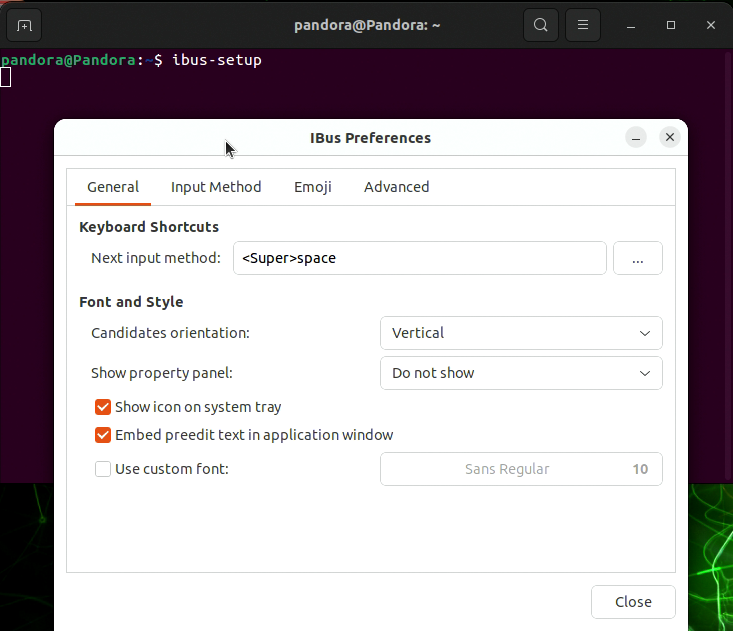Open the Input Method tab
Viewport: 733px width, 631px height.
pos(216,187)
